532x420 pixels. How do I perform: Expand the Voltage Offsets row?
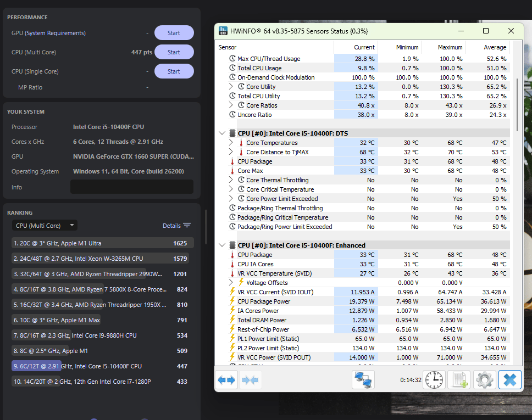[x=231, y=282]
